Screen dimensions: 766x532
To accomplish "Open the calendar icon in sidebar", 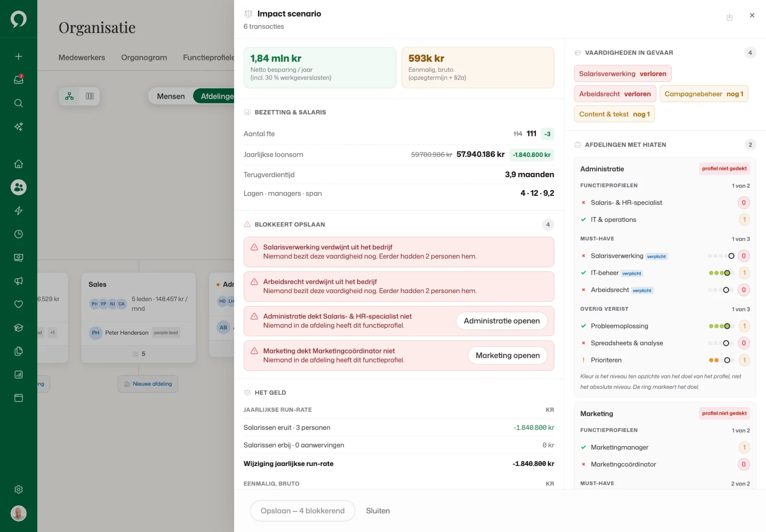I will click(19, 398).
